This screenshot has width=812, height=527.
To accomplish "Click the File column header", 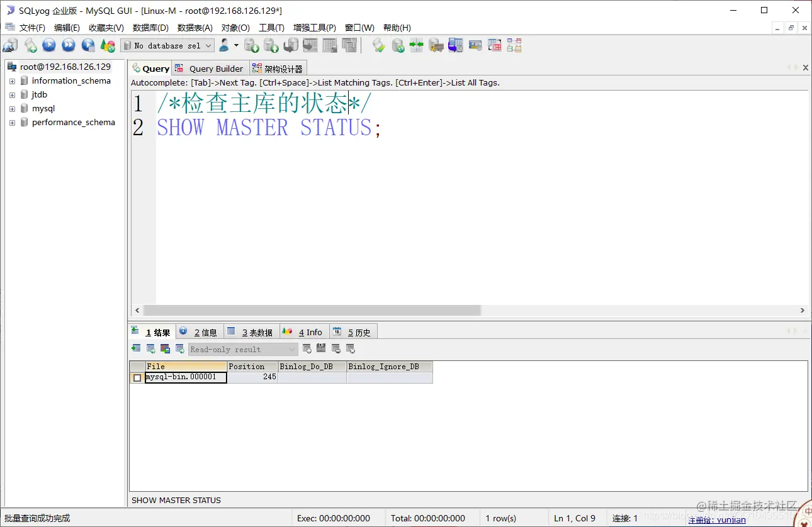I will click(186, 367).
